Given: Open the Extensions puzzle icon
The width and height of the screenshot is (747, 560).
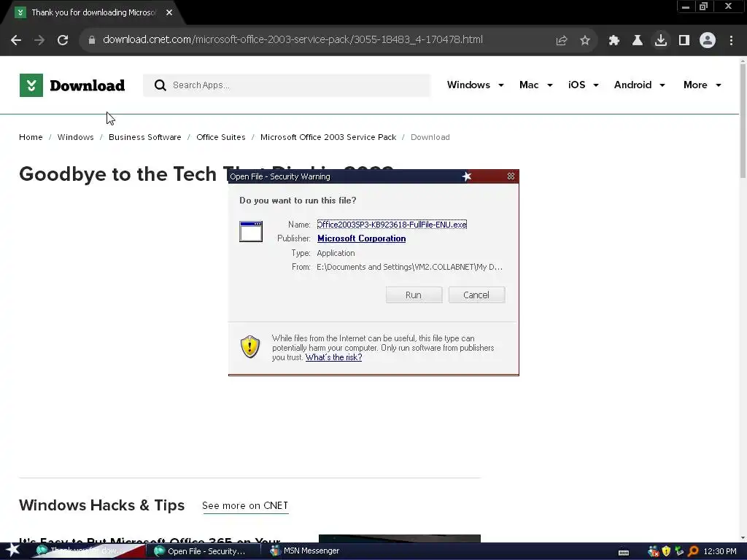Looking at the screenshot, I should (x=614, y=41).
